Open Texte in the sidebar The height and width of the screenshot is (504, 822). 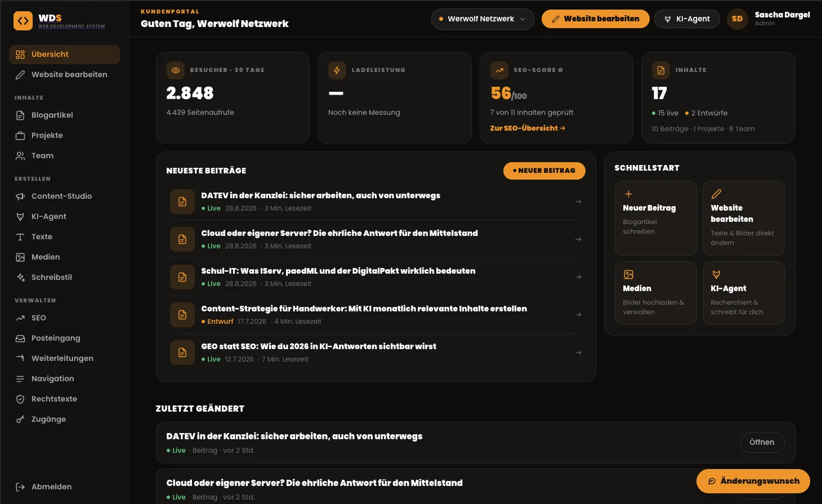(x=64, y=237)
